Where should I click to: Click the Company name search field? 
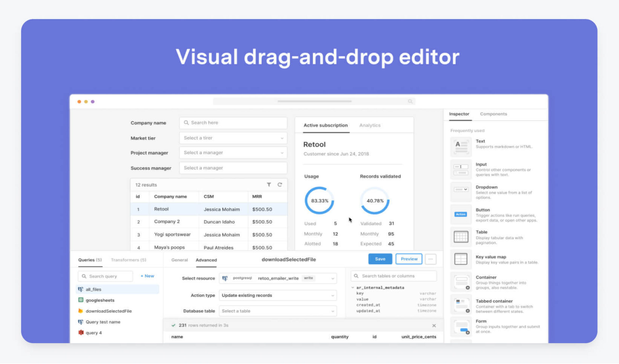(233, 123)
